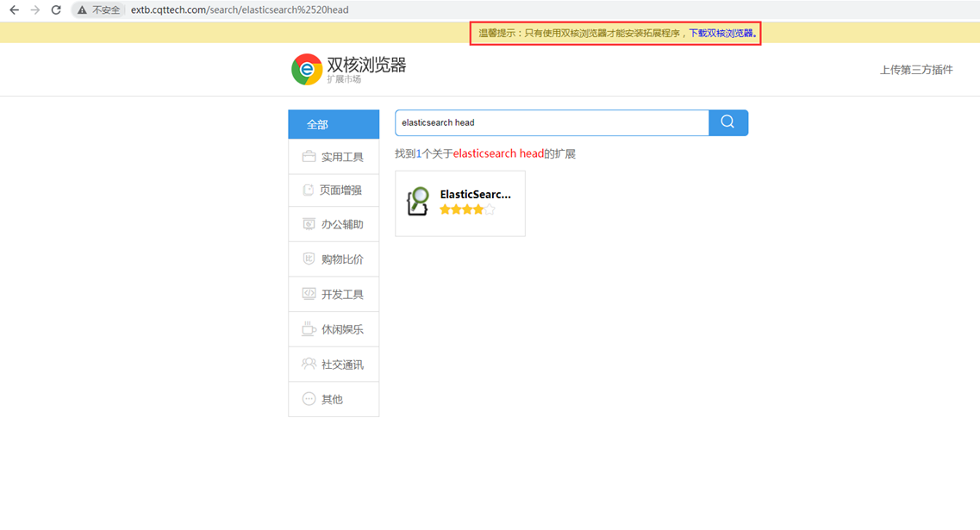The width and height of the screenshot is (980, 530).
Task: Click the 双核浏览器 logo icon
Action: tap(307, 70)
